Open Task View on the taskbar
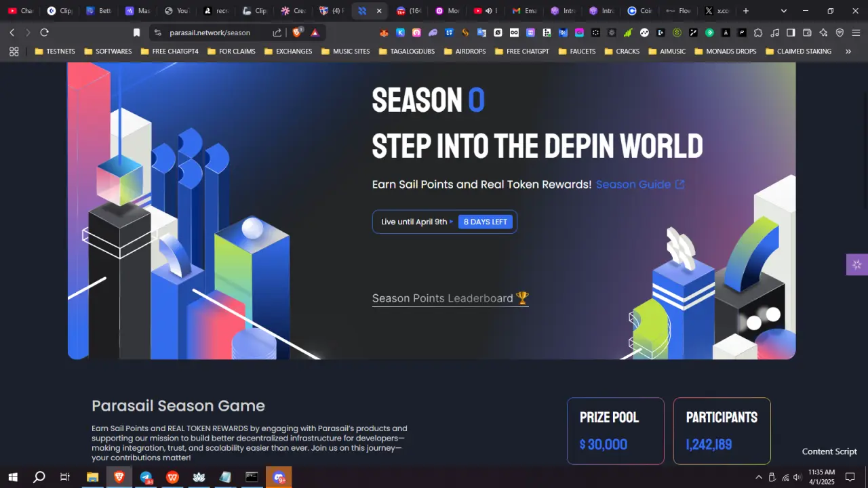This screenshot has height=488, width=868. coord(65,477)
